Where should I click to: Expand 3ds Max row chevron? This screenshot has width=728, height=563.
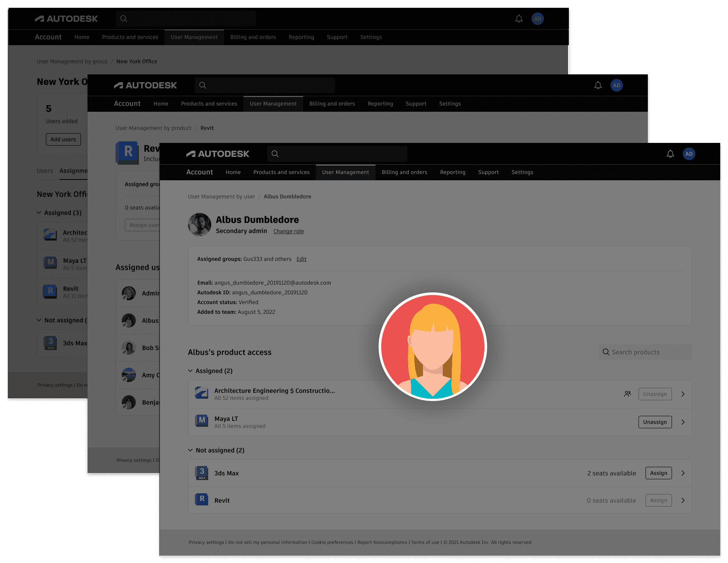tap(683, 473)
